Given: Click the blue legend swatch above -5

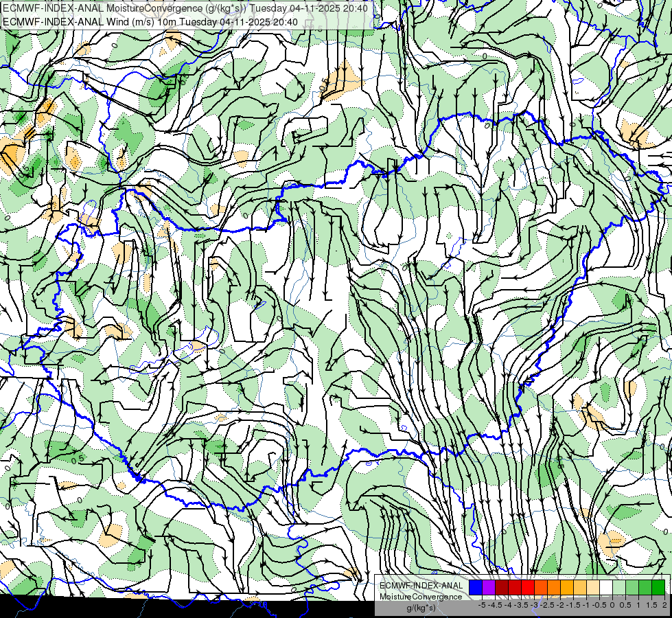Looking at the screenshot, I should pos(476,587).
